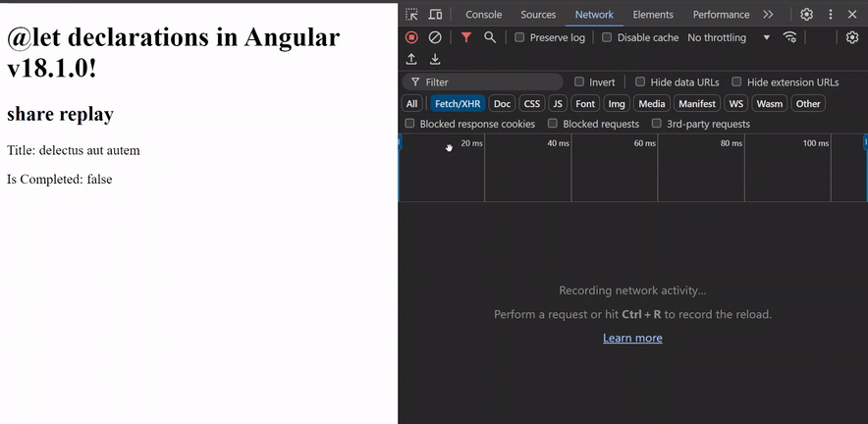The width and height of the screenshot is (868, 424).
Task: Clear the network log
Action: (435, 37)
